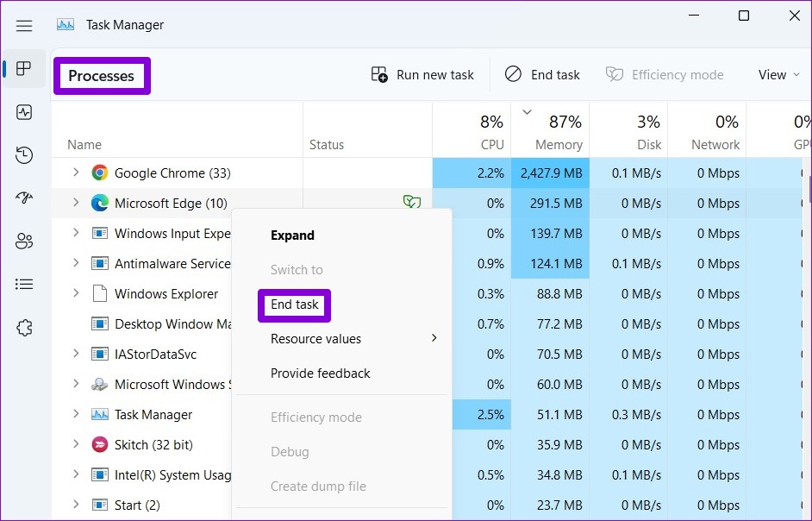Click the Google Chrome app icon

point(100,173)
